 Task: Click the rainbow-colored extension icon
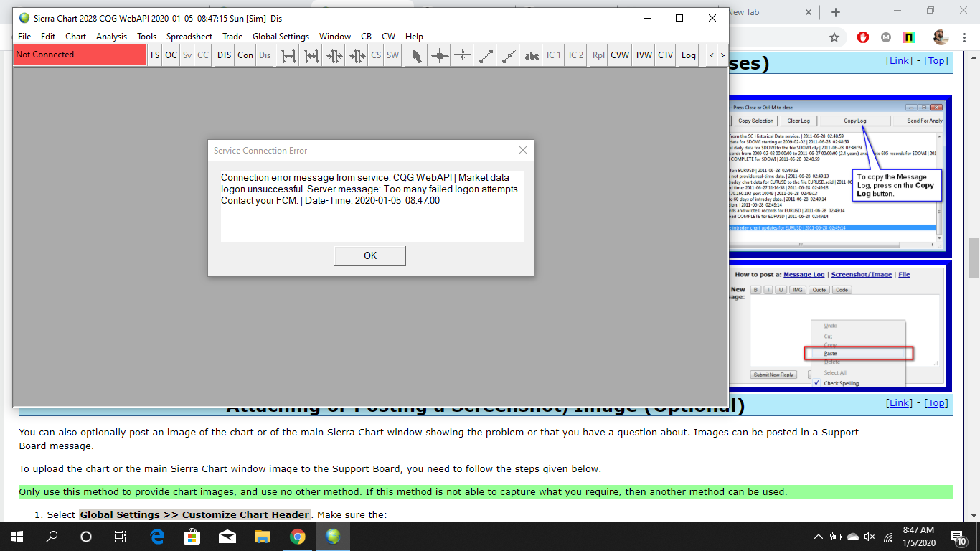[909, 37]
